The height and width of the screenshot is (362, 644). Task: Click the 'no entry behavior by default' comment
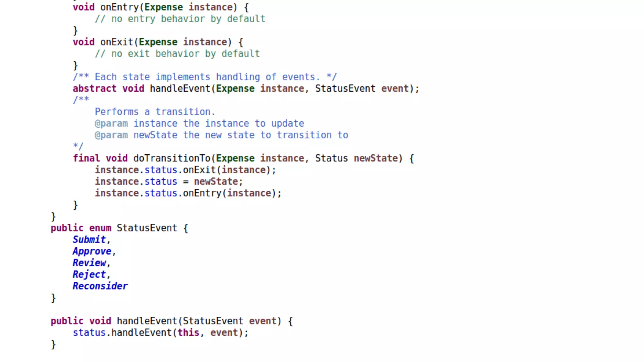tap(180, 19)
